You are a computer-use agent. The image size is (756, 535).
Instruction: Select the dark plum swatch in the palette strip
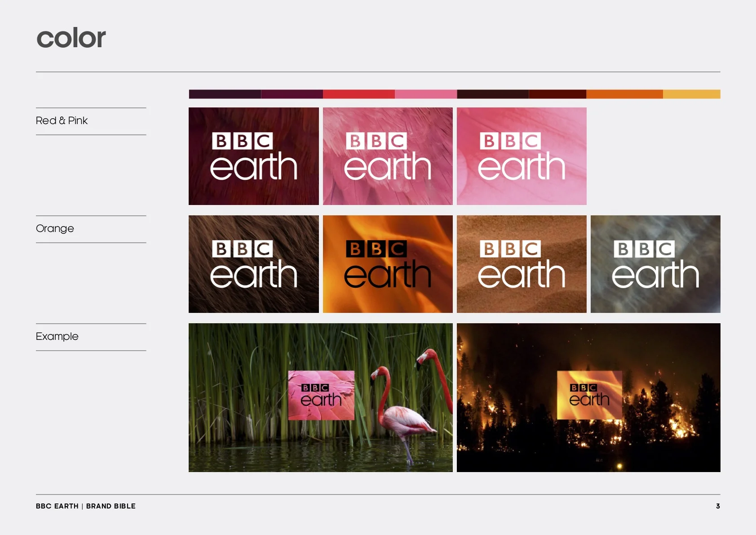point(225,94)
